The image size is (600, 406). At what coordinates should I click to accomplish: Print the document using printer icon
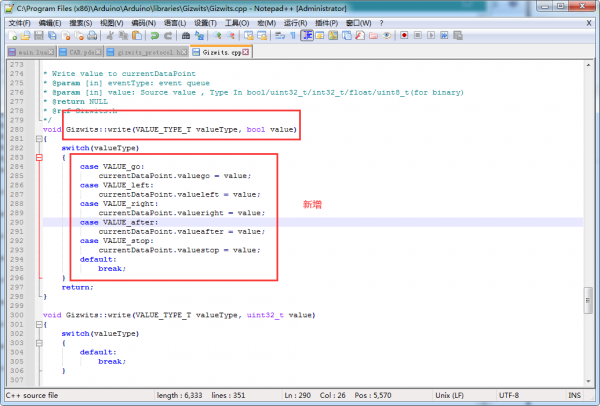coord(92,36)
